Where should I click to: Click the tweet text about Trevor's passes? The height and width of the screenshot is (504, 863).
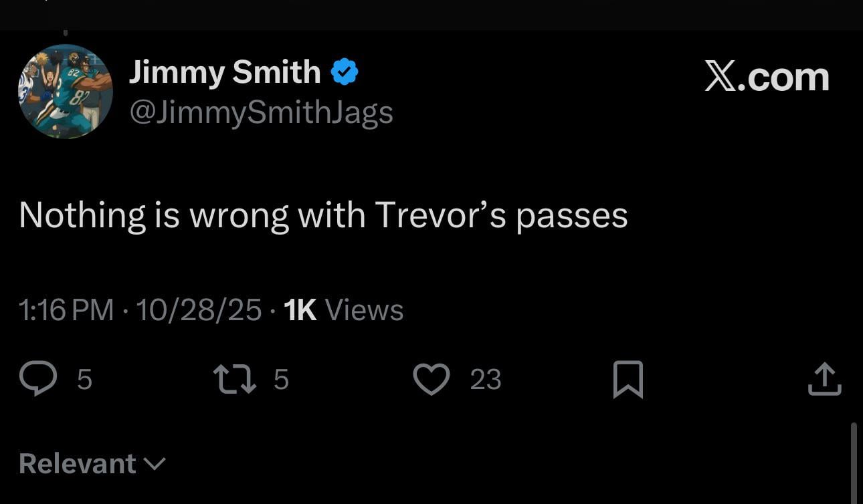point(323,215)
